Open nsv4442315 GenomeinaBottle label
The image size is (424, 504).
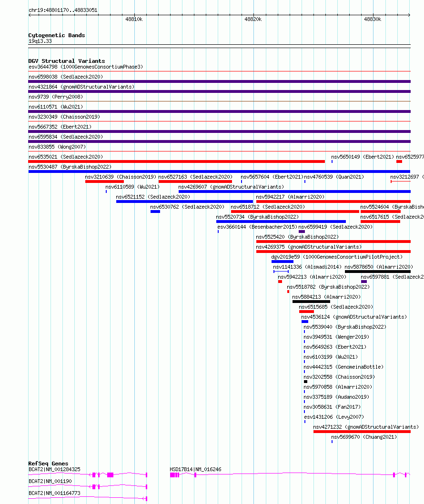(343, 366)
